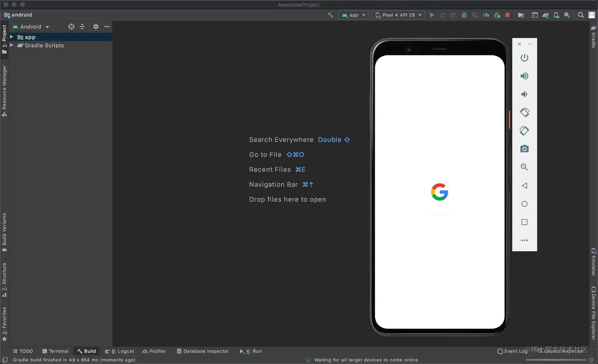The height and width of the screenshot is (364, 598).
Task: Start debugging with the green bug icon
Action: [464, 15]
